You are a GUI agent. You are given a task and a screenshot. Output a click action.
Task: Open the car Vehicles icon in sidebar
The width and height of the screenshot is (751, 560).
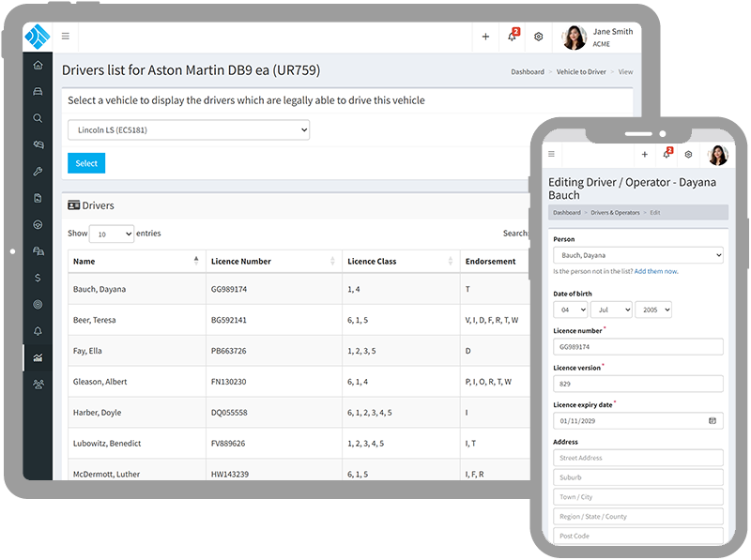(38, 91)
